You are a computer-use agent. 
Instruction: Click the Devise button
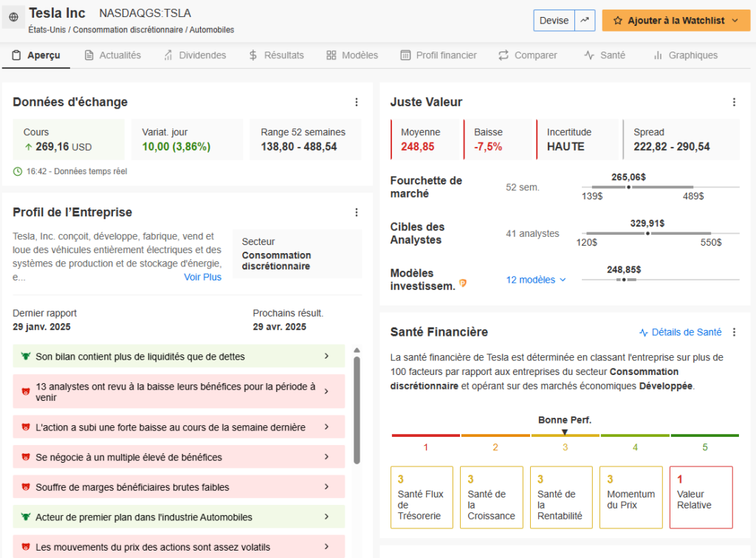(554, 21)
